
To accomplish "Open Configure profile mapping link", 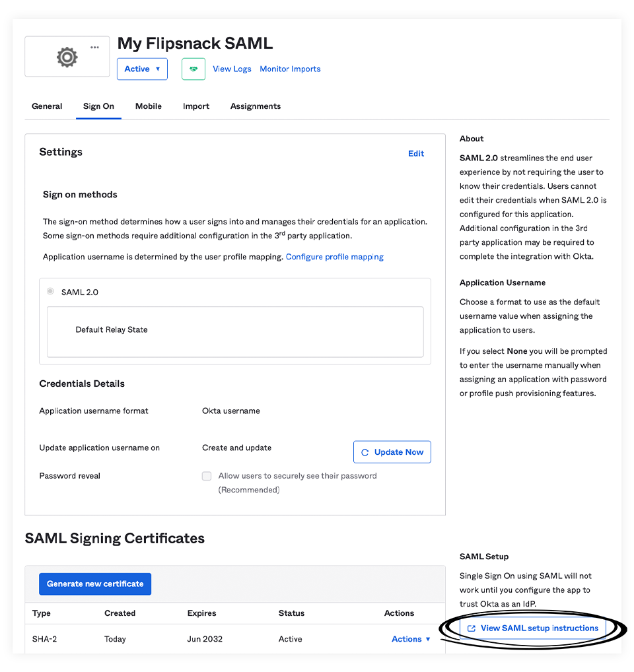I will coord(335,257).
